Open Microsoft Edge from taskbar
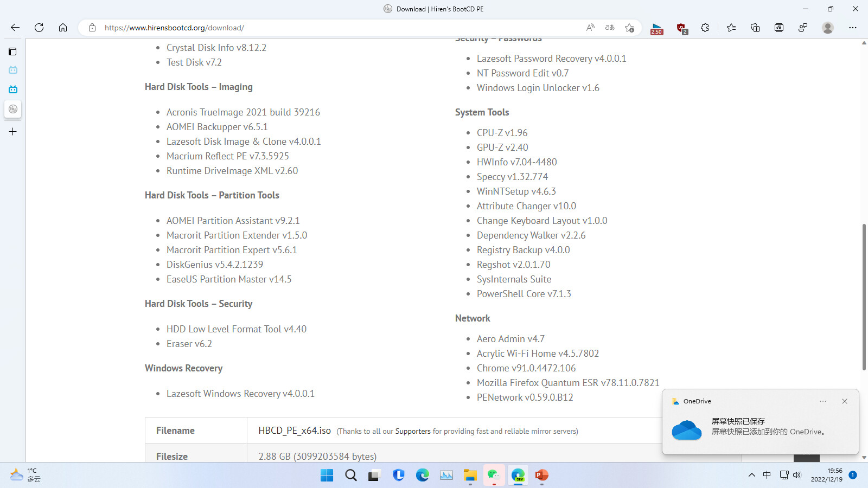The image size is (868, 488). tap(423, 476)
